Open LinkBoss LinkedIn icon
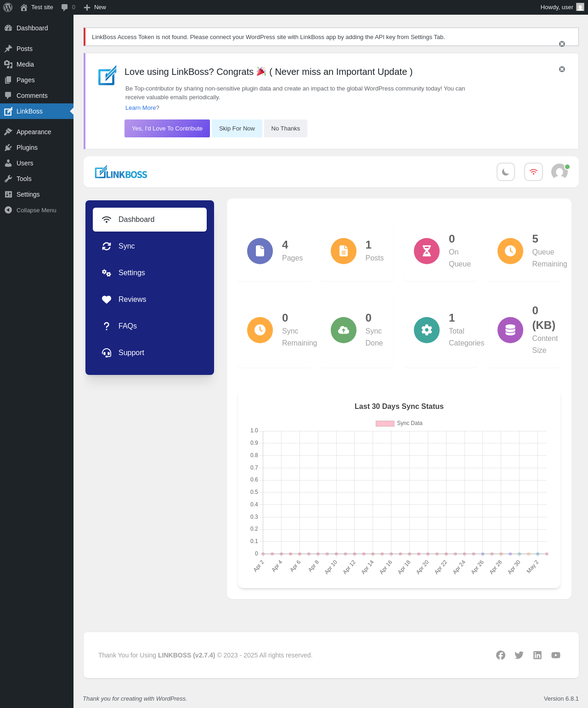 [537, 655]
